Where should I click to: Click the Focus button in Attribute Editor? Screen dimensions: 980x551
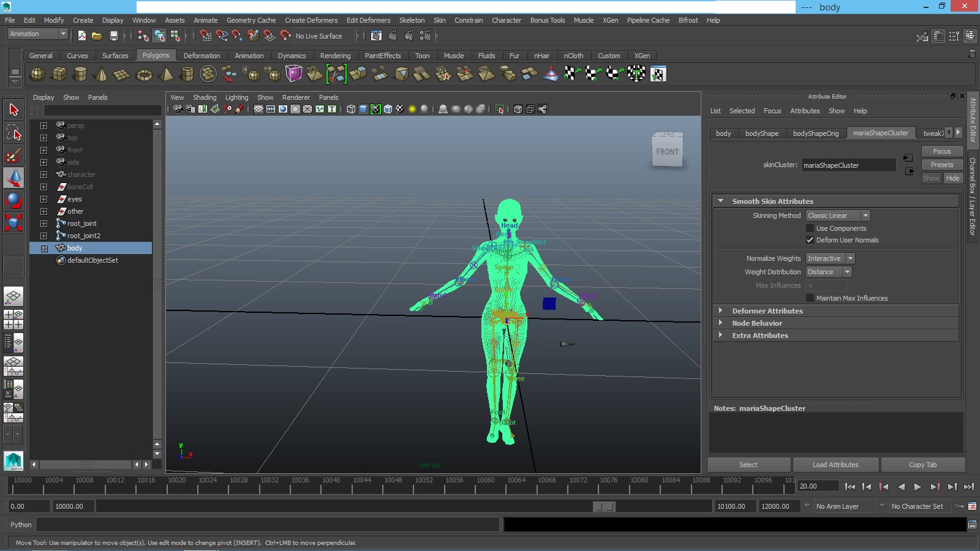(x=942, y=151)
